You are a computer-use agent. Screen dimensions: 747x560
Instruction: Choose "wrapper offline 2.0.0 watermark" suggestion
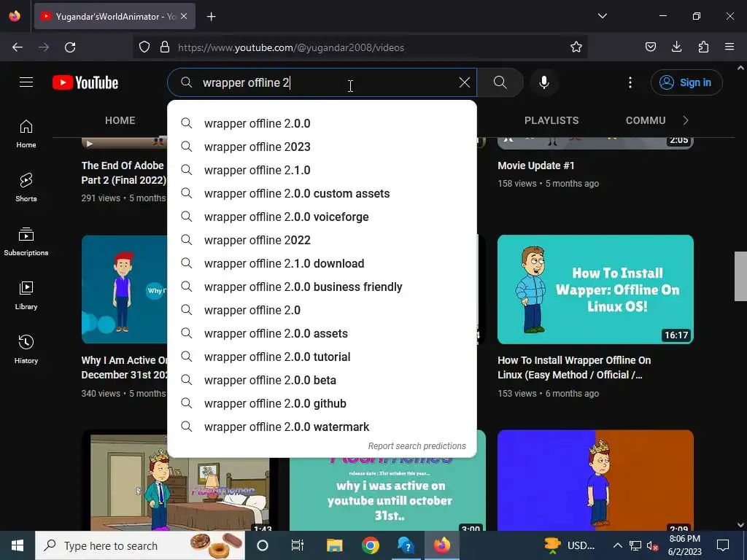322,427
